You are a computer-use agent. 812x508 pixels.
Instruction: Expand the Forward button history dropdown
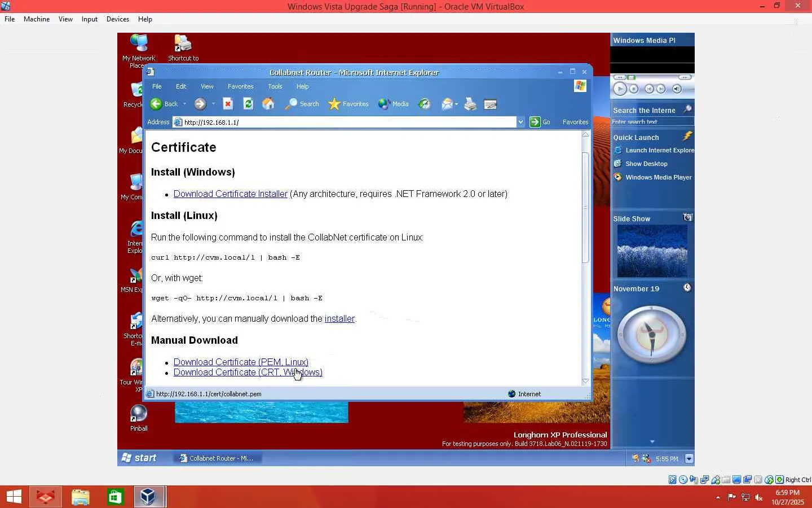pos(213,104)
